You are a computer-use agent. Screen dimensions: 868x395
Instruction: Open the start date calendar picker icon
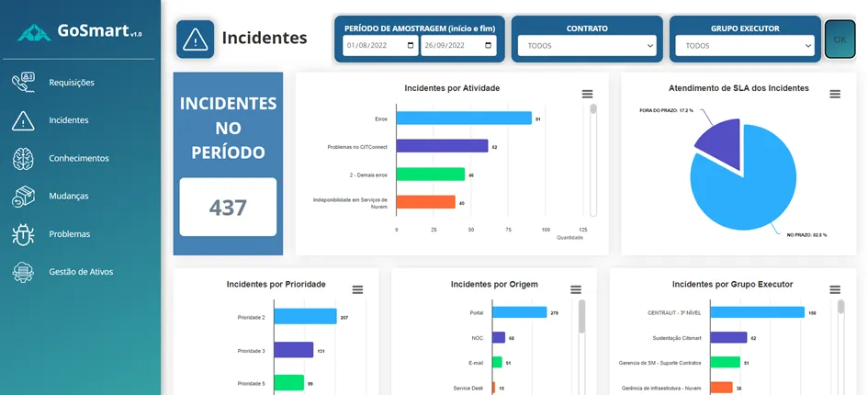[x=411, y=45]
